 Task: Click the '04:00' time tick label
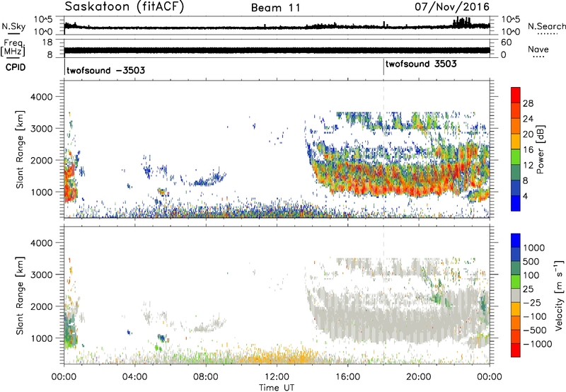[134, 377]
